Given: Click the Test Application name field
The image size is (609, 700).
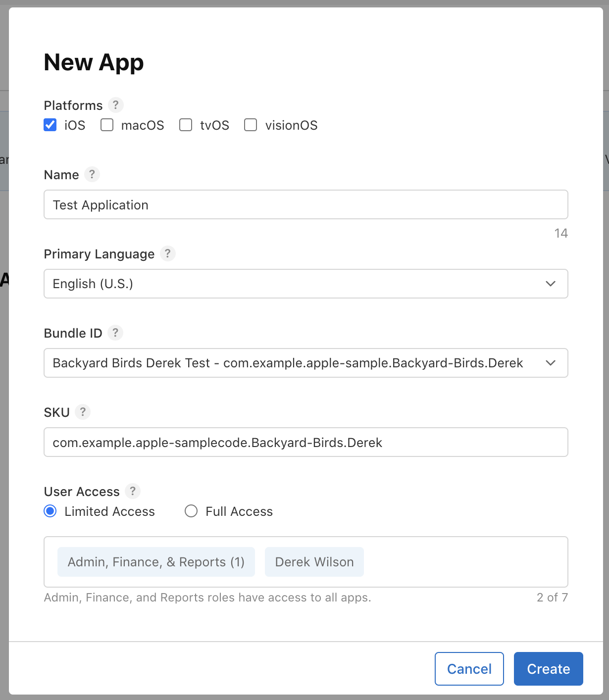Looking at the screenshot, I should (306, 204).
